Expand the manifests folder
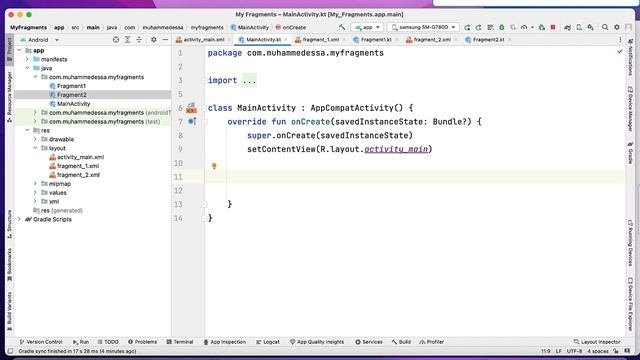This screenshot has height=360, width=640. coord(27,59)
